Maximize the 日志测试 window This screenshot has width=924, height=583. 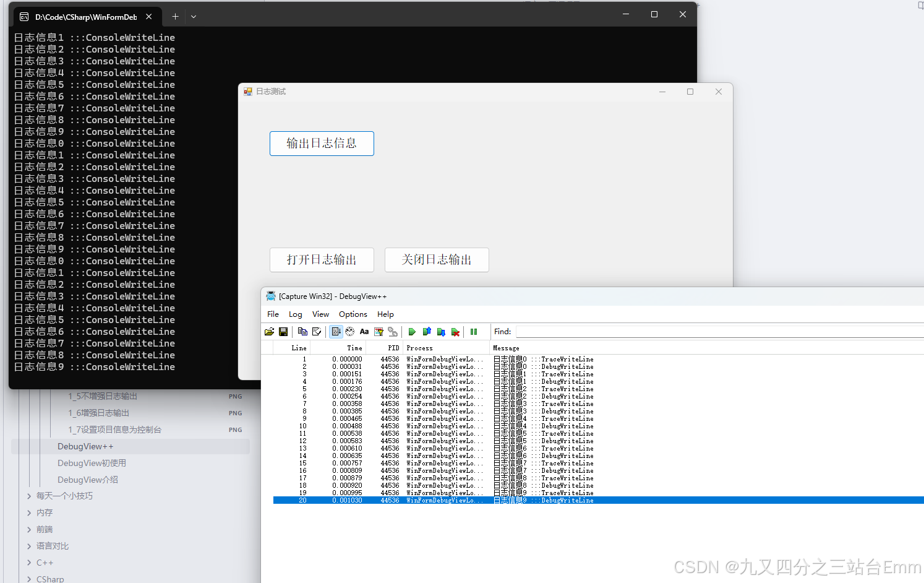(690, 92)
